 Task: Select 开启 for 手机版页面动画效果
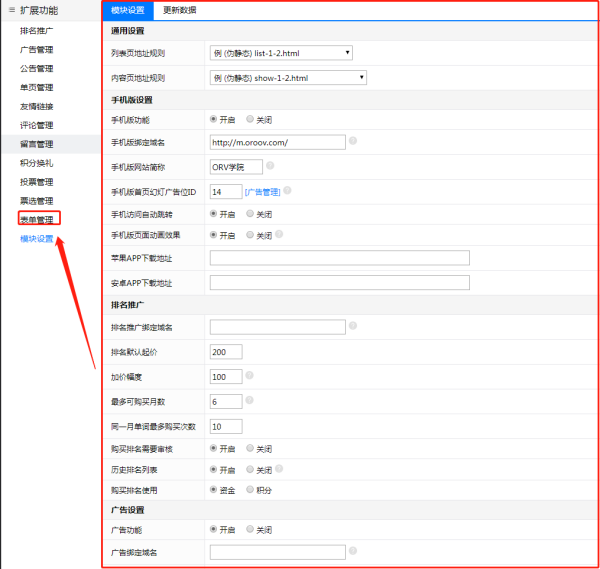(x=214, y=235)
